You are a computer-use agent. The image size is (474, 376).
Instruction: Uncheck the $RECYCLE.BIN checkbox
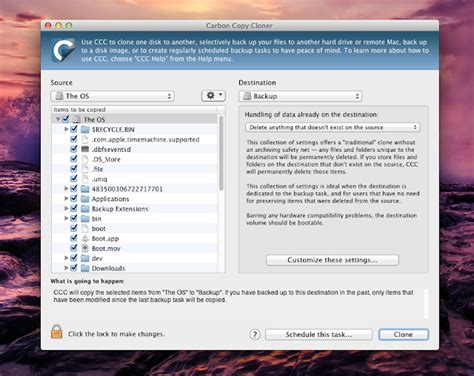[74, 129]
